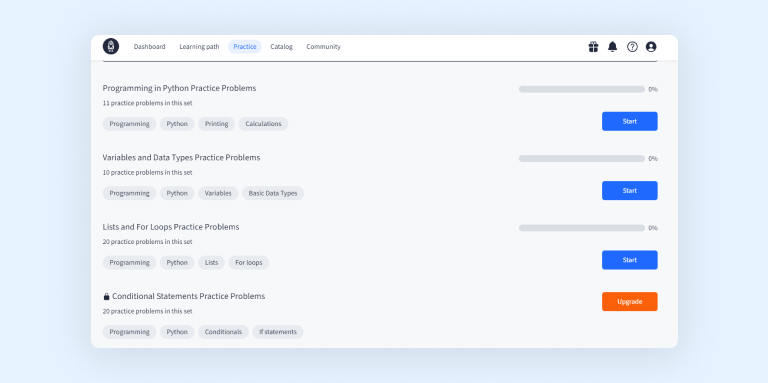The width and height of the screenshot is (768, 383).
Task: Click the Lists tag
Action: 212,263
